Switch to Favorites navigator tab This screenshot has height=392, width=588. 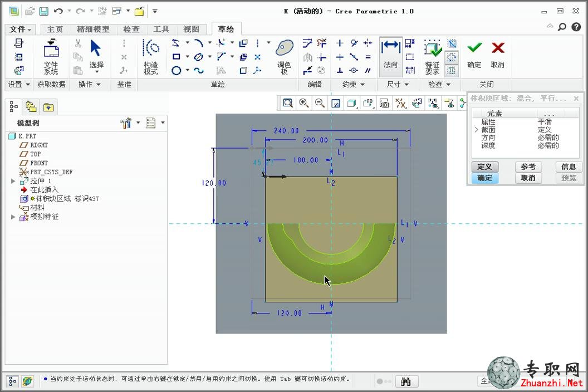(48, 107)
